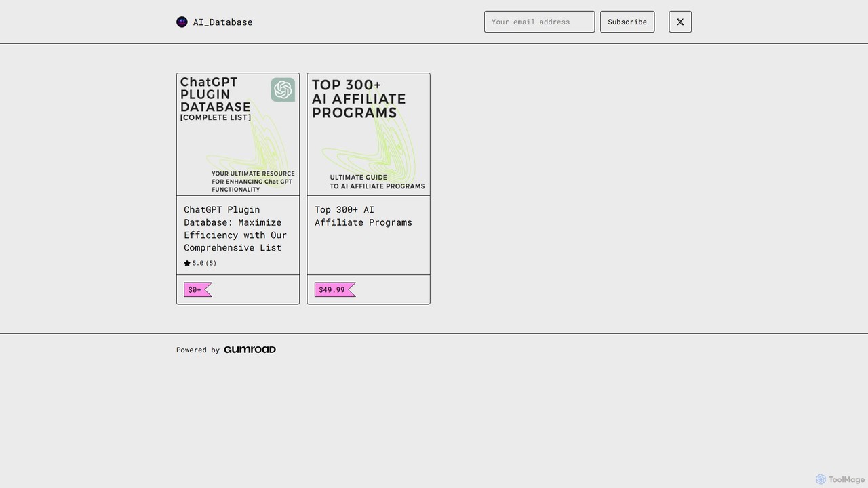Open the ChatGPT Plugin Database cover image
The image size is (868, 488).
point(238,134)
